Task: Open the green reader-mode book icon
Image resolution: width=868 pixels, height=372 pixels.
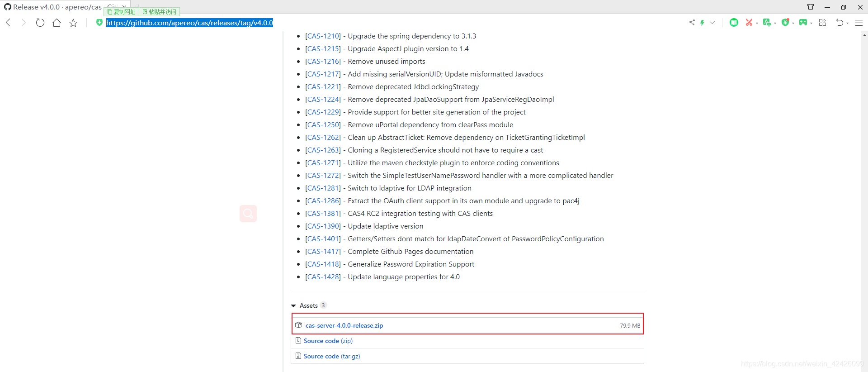Action: tap(734, 22)
